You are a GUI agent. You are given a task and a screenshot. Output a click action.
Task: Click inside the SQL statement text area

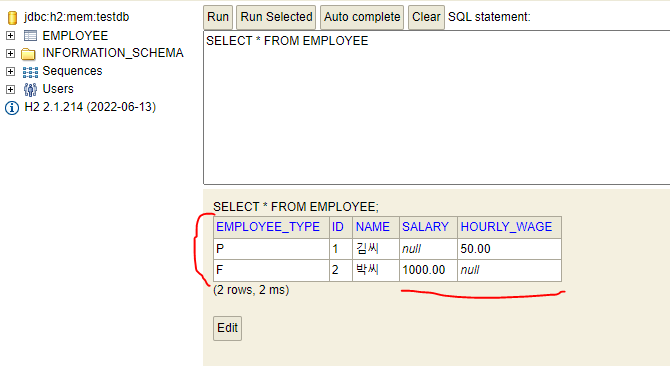click(437, 108)
